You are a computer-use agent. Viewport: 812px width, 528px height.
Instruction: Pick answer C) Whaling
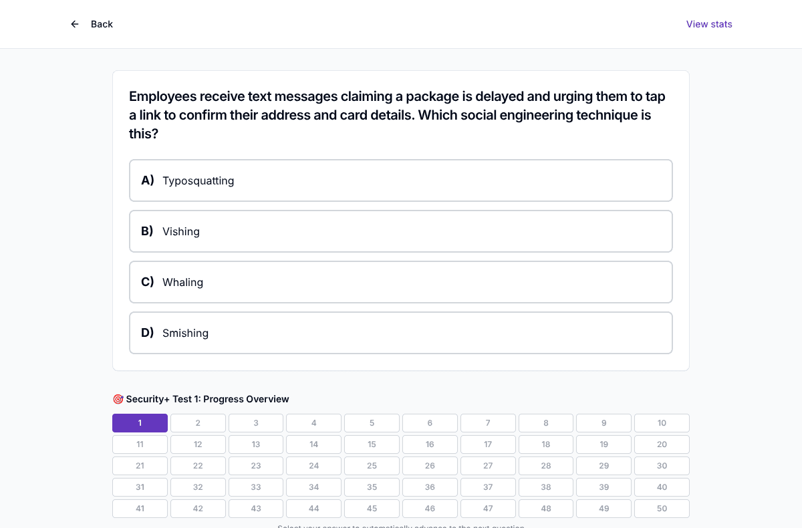(x=401, y=282)
